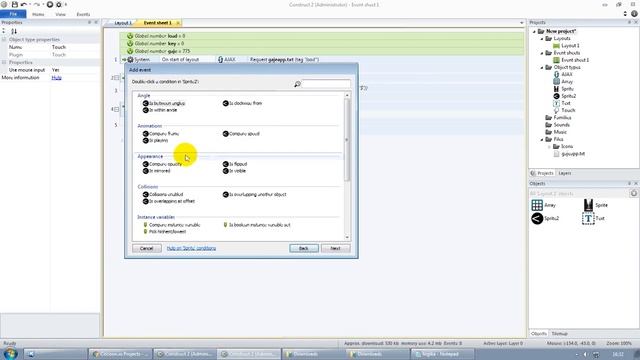Select 'Is between angles' condition
The height and width of the screenshot is (360, 640).
pos(164,103)
